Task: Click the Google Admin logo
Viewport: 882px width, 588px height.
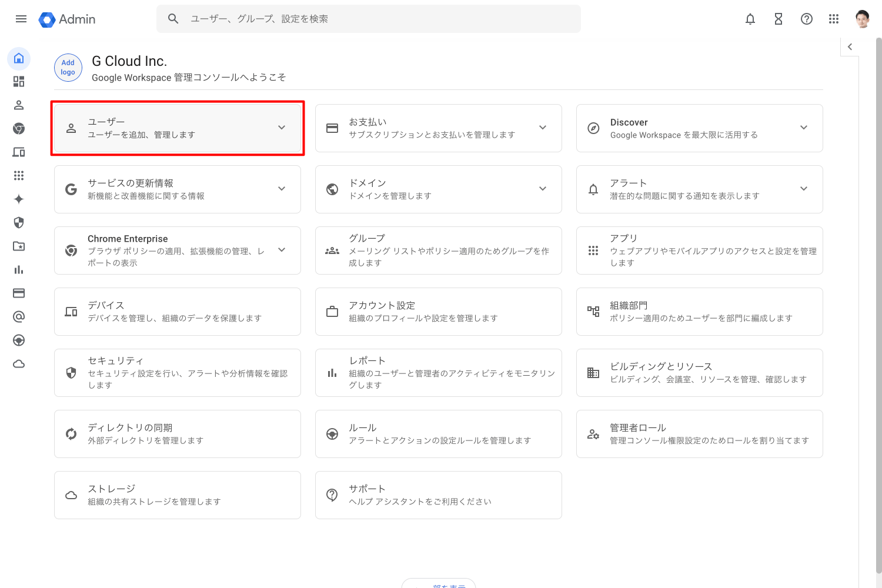Action: (x=67, y=19)
